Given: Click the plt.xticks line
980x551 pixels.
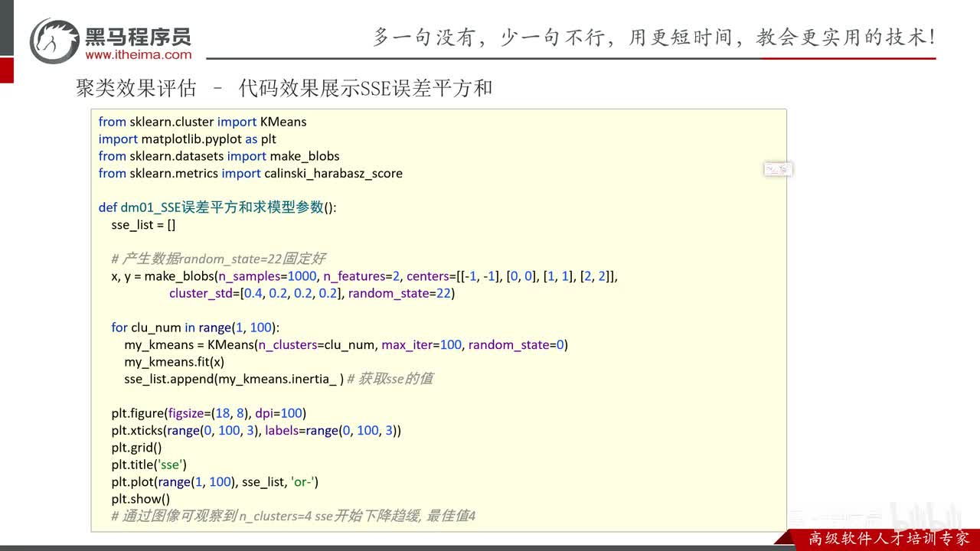Looking at the screenshot, I should click(256, 431).
